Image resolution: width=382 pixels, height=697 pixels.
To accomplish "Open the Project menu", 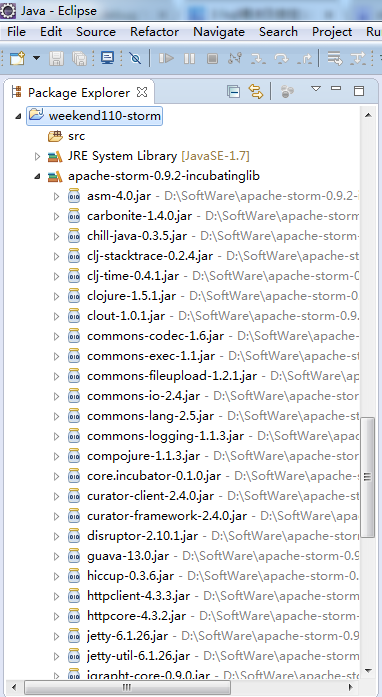I will tap(332, 32).
